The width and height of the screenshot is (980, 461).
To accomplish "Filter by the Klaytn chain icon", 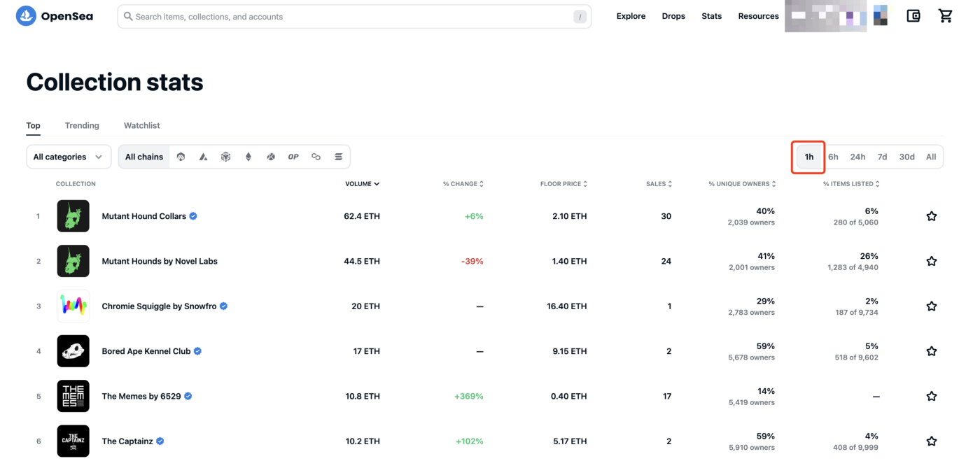I will coord(271,157).
